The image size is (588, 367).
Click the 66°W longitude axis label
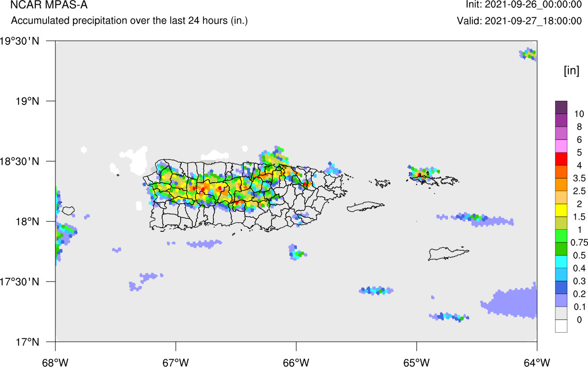click(x=296, y=362)
